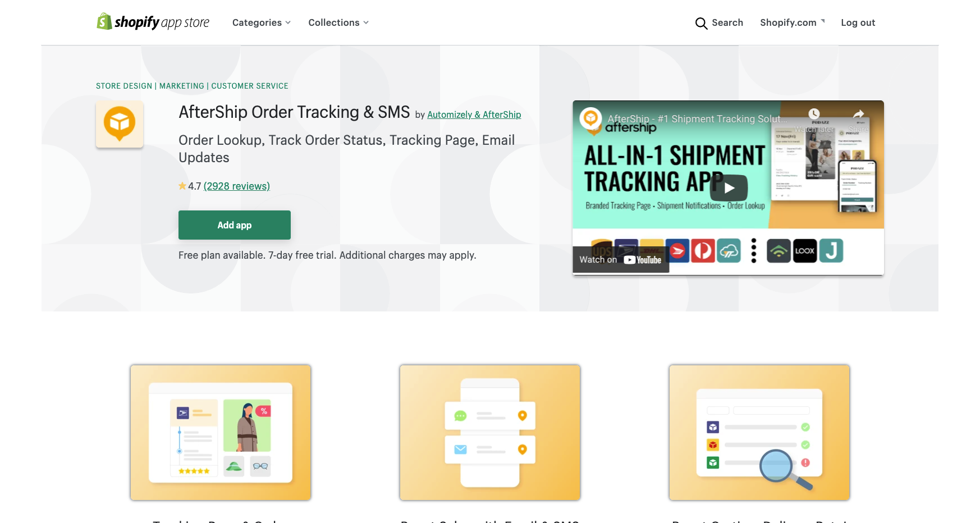Open Automizely & AfterShip developer link
Screen dimensions: 980x523
(474, 114)
